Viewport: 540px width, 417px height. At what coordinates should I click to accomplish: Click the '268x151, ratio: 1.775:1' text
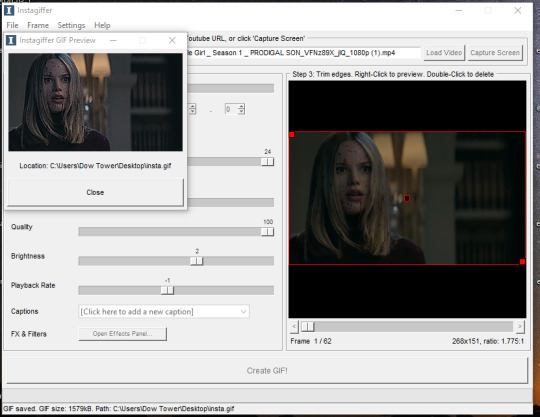488,341
